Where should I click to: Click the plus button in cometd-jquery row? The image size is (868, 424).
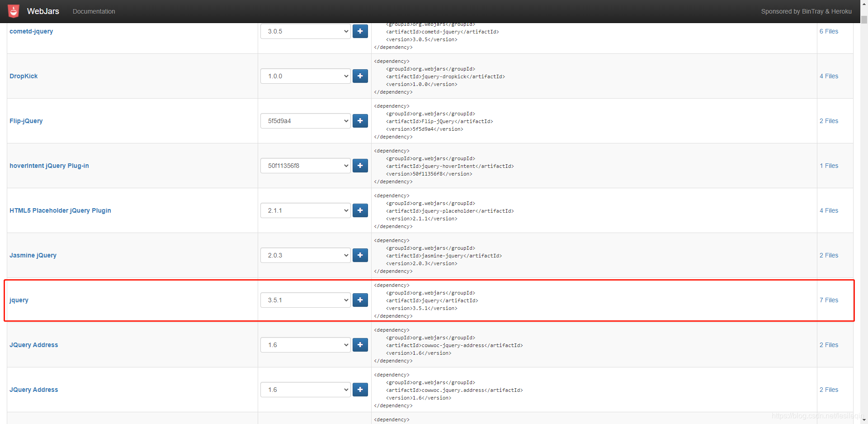(x=360, y=31)
